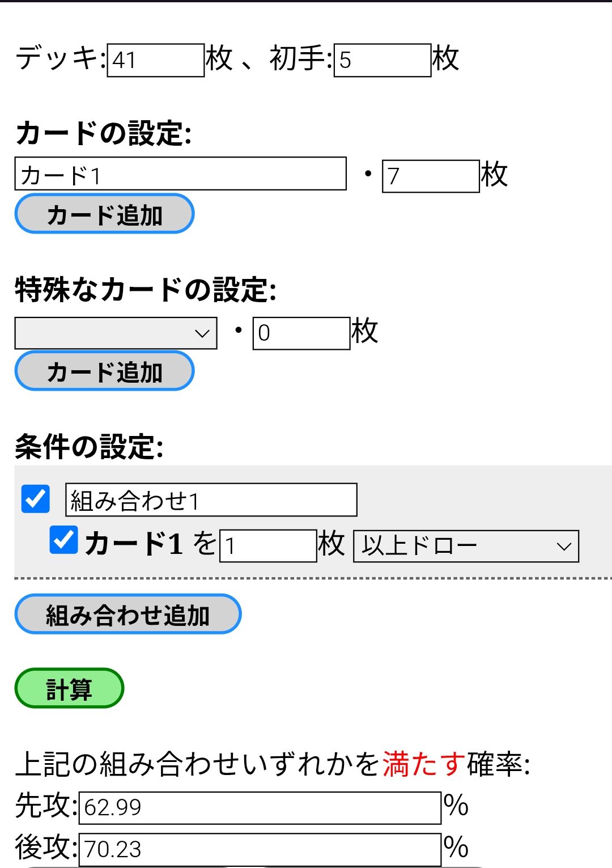The height and width of the screenshot is (868, 612).
Task: Click the chevron arrow of special card select
Action: pyautogui.click(x=202, y=333)
